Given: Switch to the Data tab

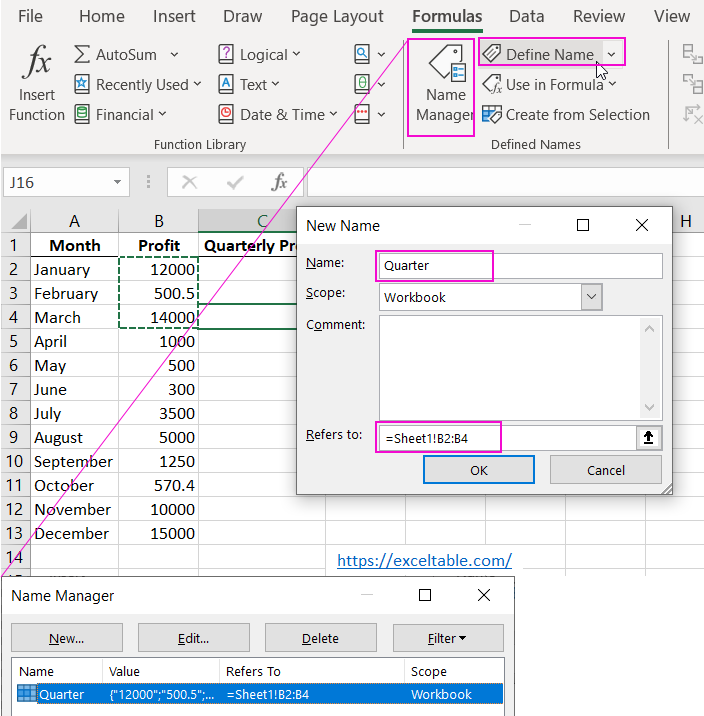Looking at the screenshot, I should 526,17.
